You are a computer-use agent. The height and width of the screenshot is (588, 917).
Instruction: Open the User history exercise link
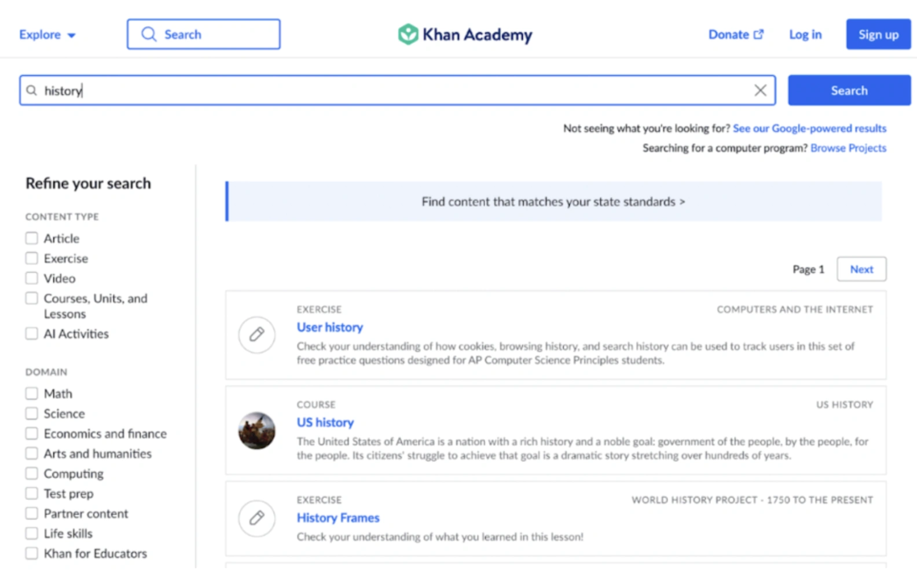(330, 328)
